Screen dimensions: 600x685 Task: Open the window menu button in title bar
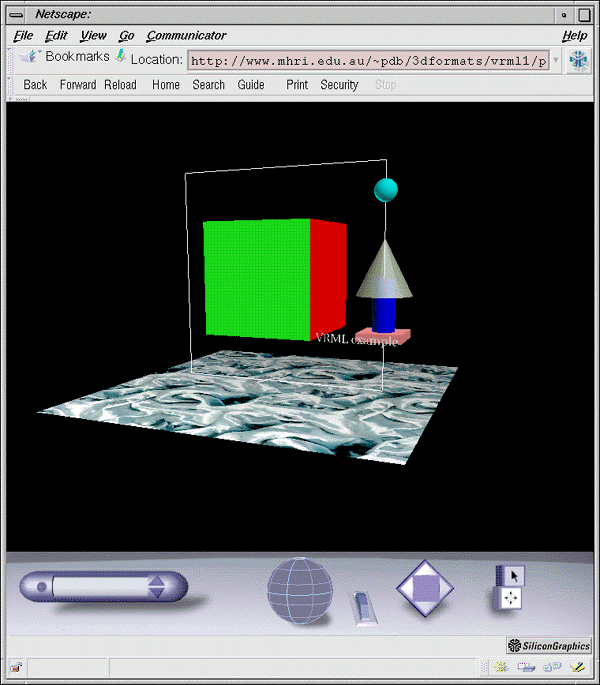point(15,13)
